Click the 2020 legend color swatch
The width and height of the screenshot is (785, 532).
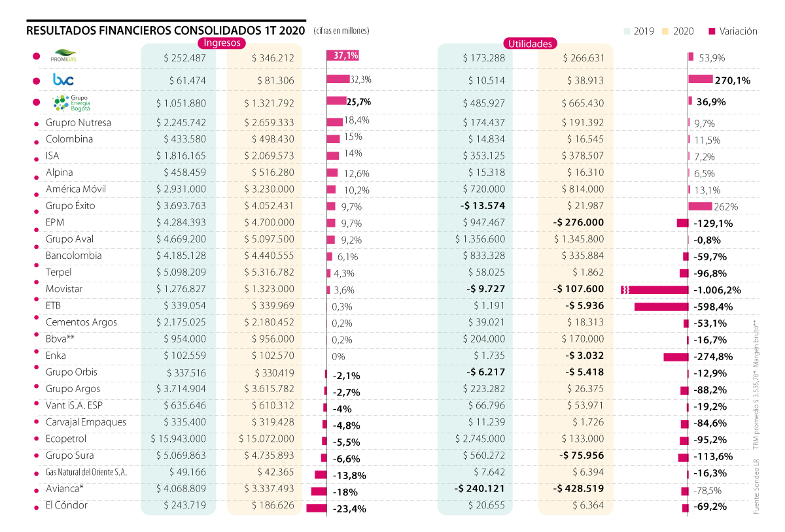[667, 31]
